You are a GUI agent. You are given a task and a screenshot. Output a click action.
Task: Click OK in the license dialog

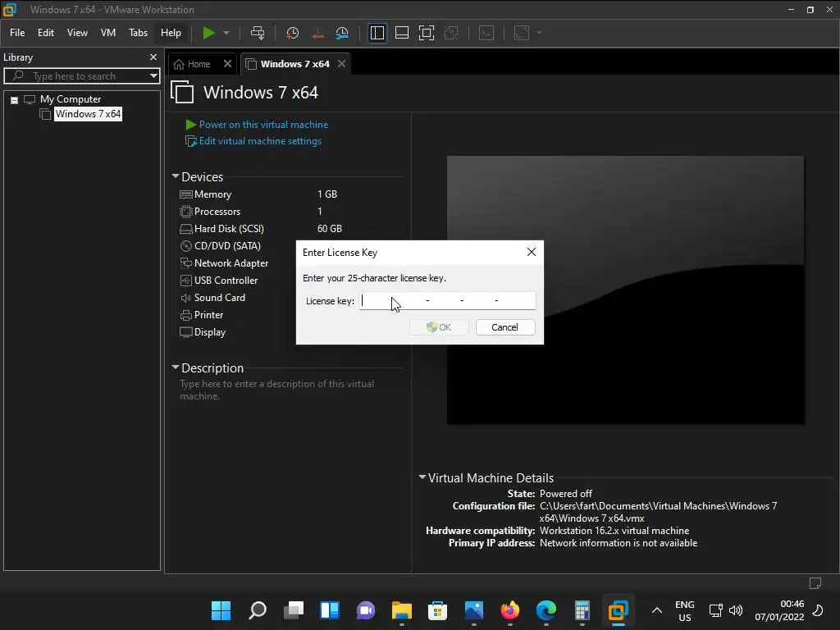[x=439, y=327]
